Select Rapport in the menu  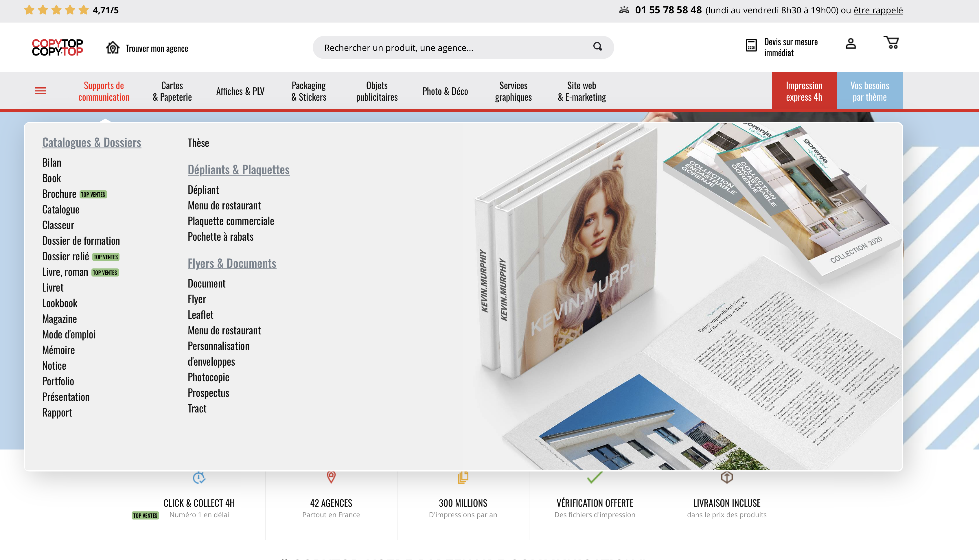[x=57, y=413]
